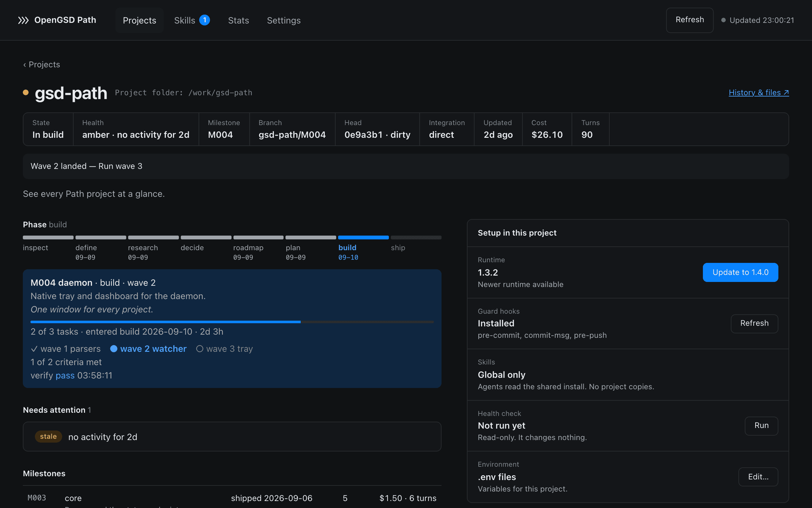Screen dimensions: 812x508
Task: Click the amber status dot beside gsd-path
Action: (x=25, y=92)
